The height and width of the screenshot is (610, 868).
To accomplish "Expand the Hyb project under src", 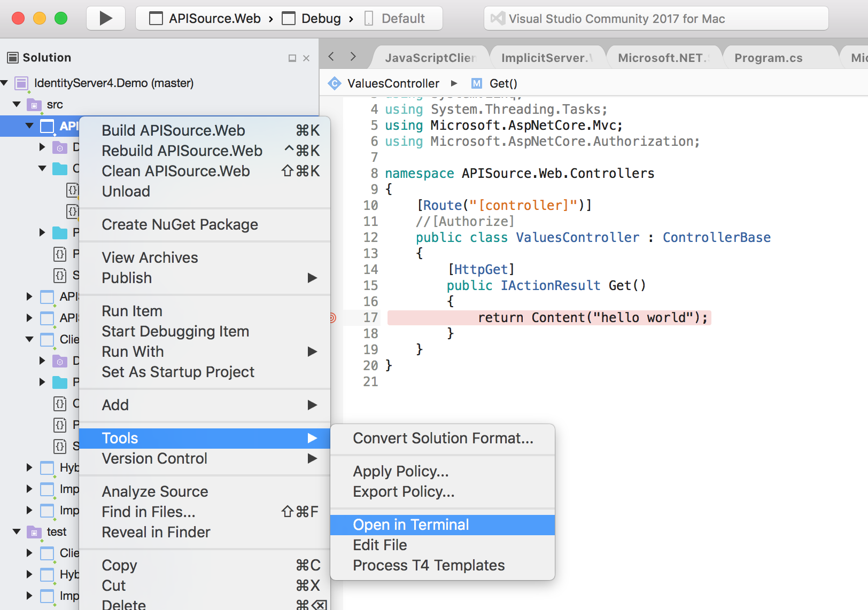I will tap(29, 467).
